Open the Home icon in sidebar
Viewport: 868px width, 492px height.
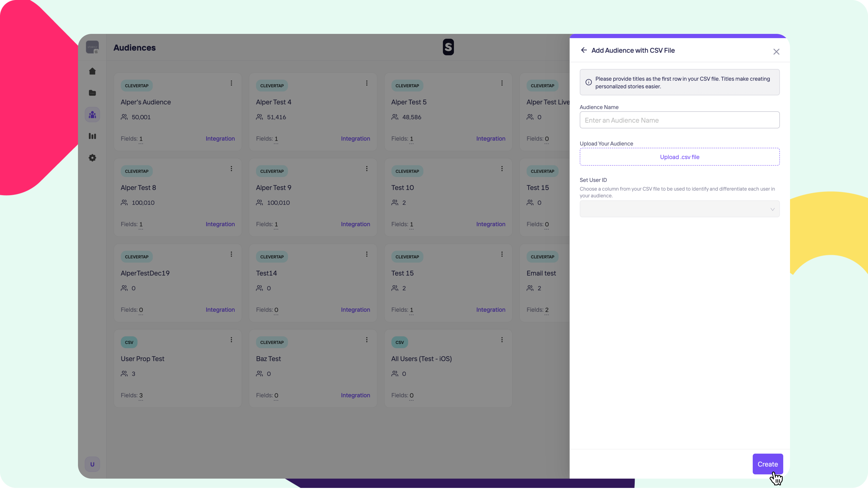pyautogui.click(x=92, y=71)
